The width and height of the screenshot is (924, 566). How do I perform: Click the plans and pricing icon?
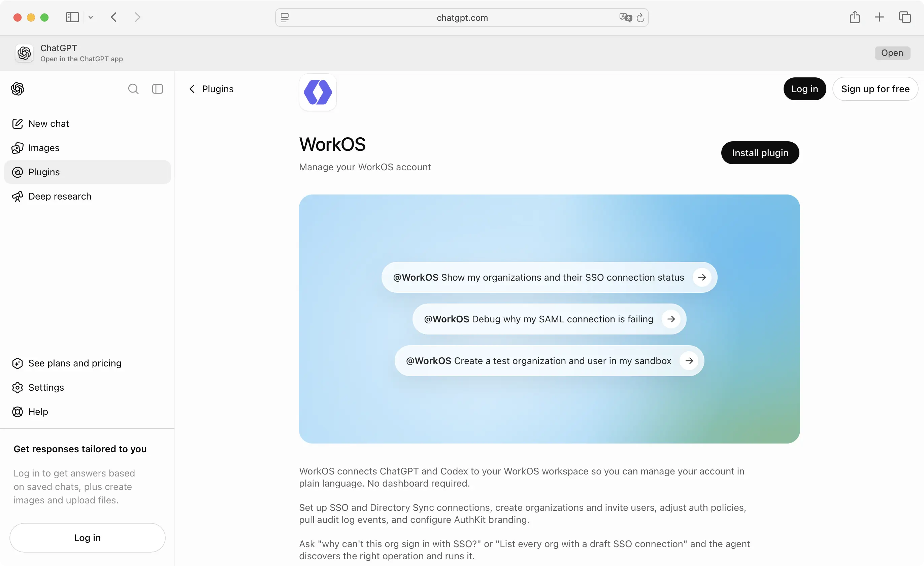(17, 363)
